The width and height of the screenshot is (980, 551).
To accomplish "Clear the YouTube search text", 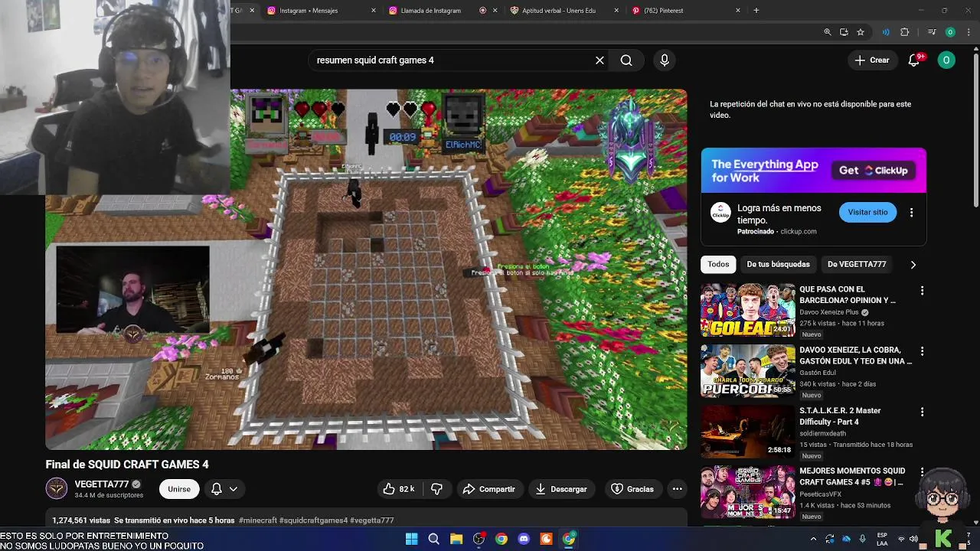I will [599, 60].
